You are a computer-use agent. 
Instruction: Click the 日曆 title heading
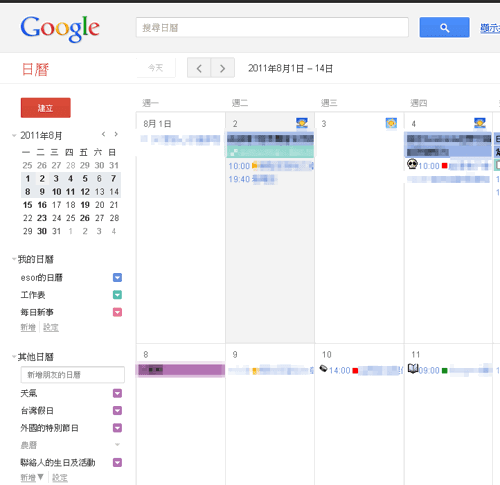(35, 69)
